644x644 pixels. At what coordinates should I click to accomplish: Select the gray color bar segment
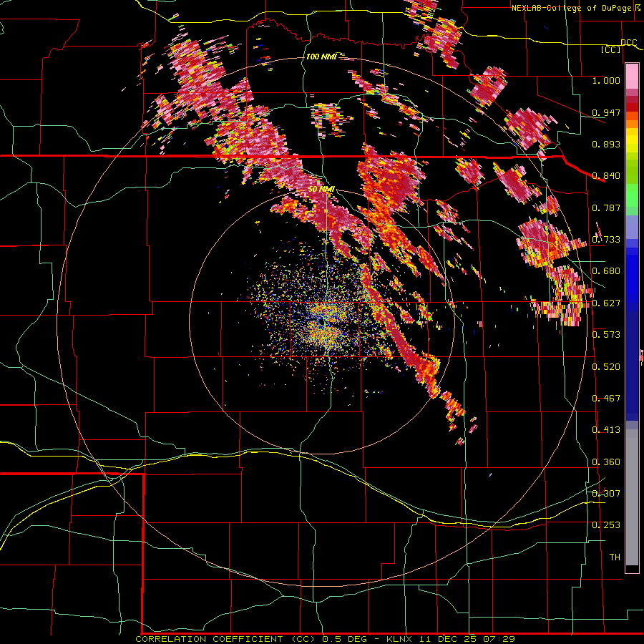pos(632,497)
